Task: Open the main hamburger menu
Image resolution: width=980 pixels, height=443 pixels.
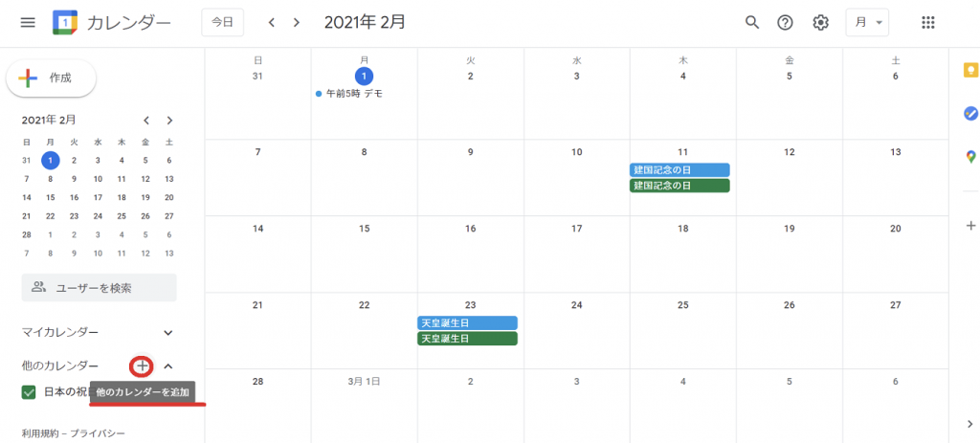Action: coord(28,22)
